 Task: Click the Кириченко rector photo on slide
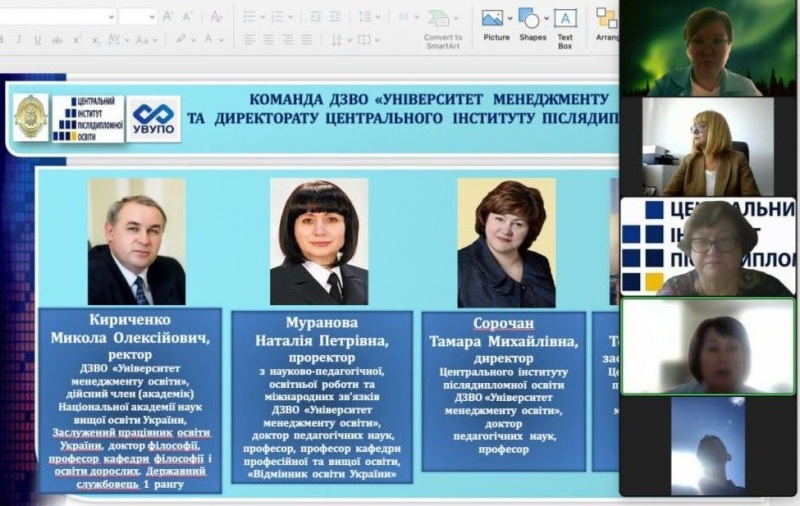(136, 242)
